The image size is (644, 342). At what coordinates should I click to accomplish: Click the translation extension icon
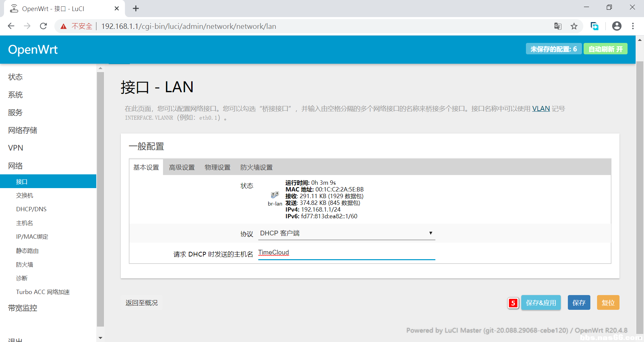pos(594,26)
